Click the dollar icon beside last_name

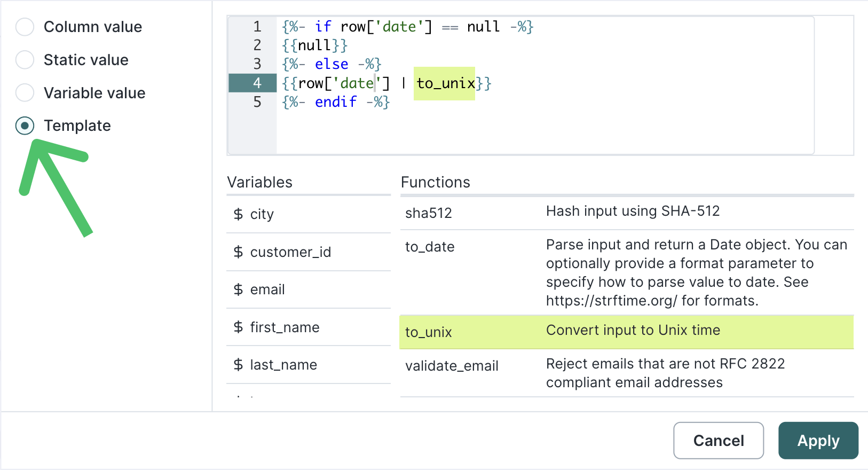click(x=238, y=365)
